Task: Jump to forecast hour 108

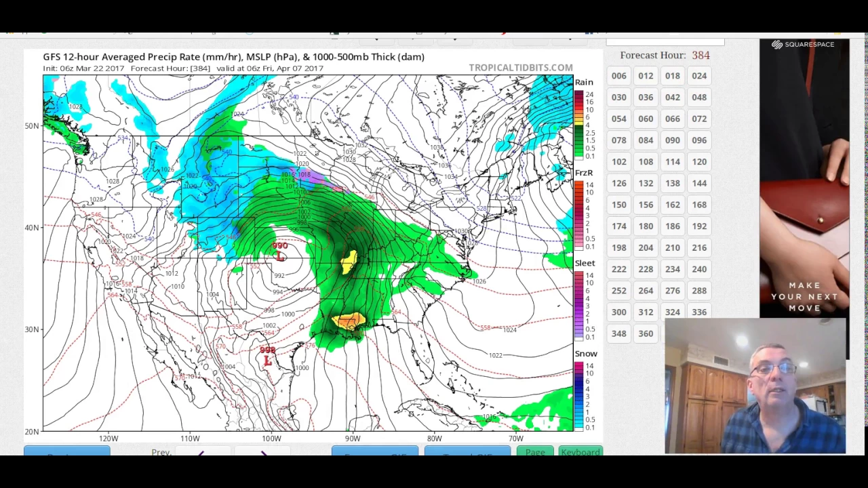Action: [x=646, y=162]
